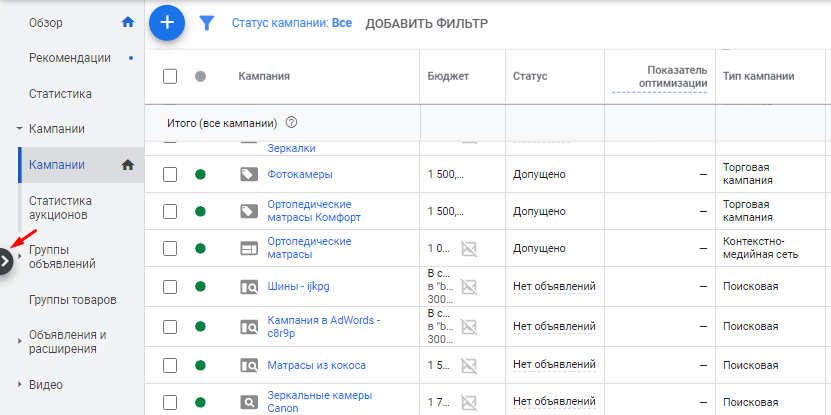
Task: Click display network icon for Ортопедические матрасы
Action: pos(248,248)
